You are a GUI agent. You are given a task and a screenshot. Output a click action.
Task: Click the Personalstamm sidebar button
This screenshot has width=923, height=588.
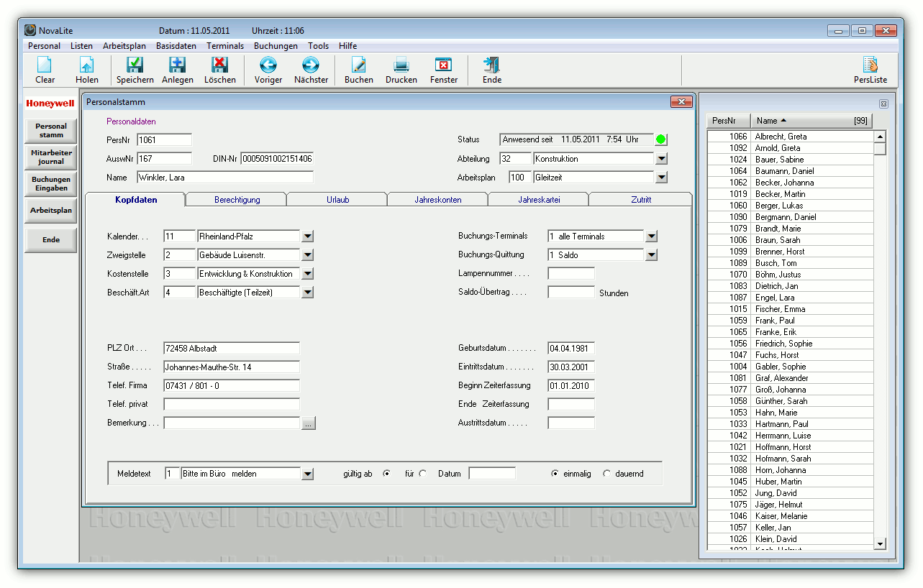[x=50, y=131]
